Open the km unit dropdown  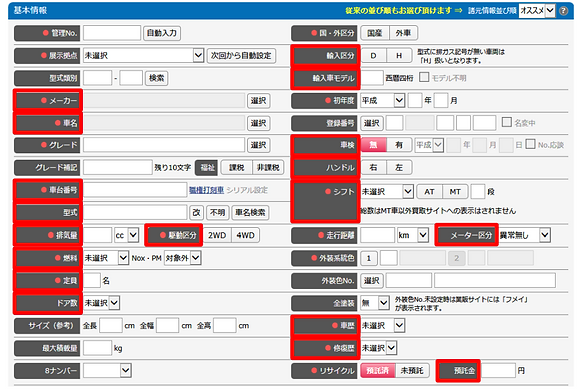[413, 235]
